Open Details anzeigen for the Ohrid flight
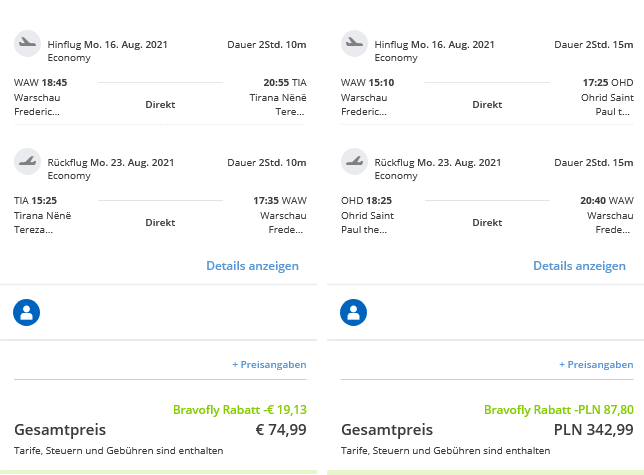Viewport: 644px width, 475px height. (x=579, y=266)
